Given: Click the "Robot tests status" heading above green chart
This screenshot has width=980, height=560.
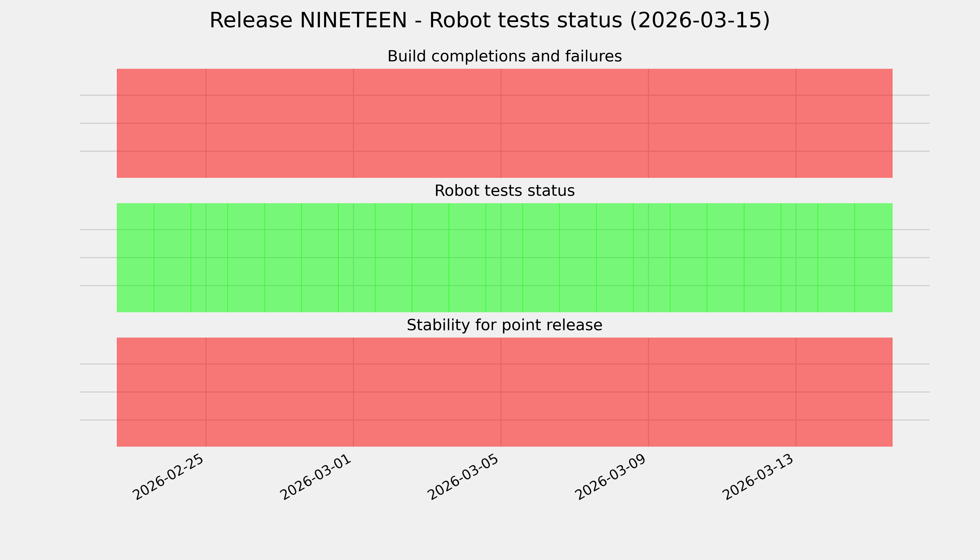Looking at the screenshot, I should tap(504, 191).
